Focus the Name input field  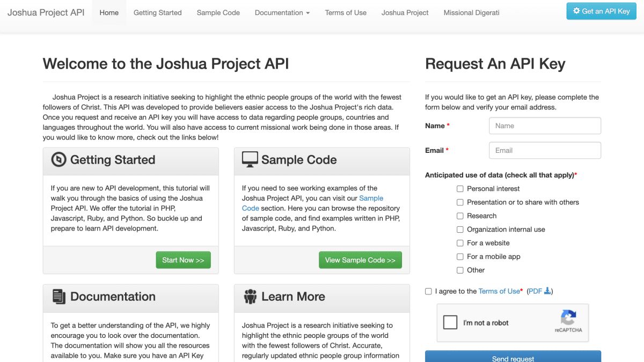click(545, 126)
